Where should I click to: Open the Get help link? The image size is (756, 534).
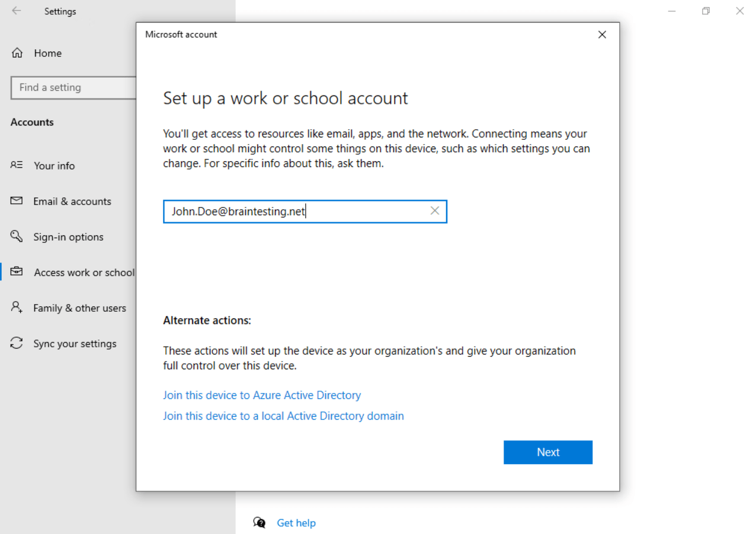pos(296,523)
